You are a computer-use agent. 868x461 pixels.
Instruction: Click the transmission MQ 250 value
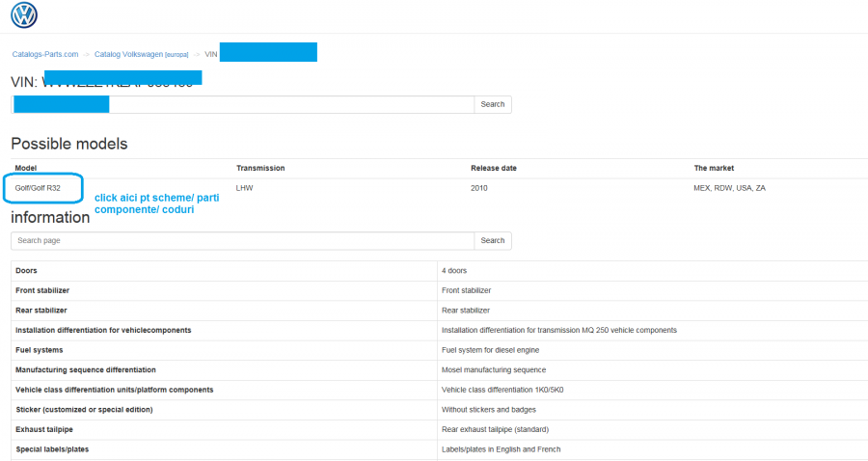(x=559, y=331)
